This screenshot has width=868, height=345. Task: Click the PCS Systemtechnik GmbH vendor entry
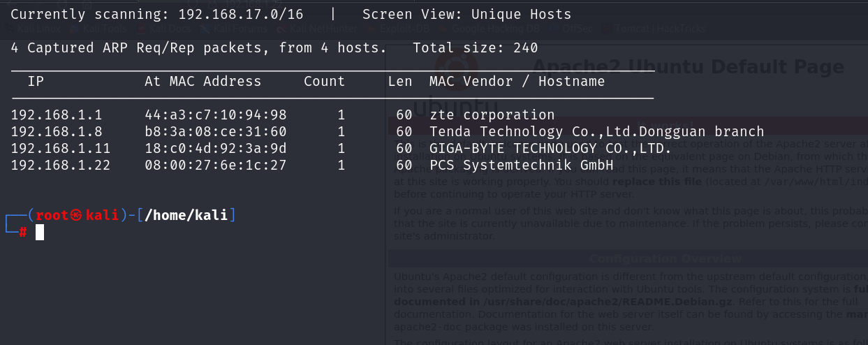tap(522, 166)
